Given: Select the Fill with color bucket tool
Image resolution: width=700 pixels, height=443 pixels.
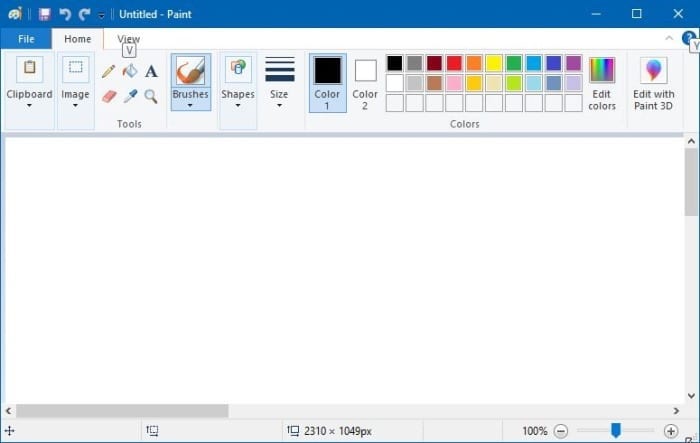Looking at the screenshot, I should pyautogui.click(x=130, y=71).
